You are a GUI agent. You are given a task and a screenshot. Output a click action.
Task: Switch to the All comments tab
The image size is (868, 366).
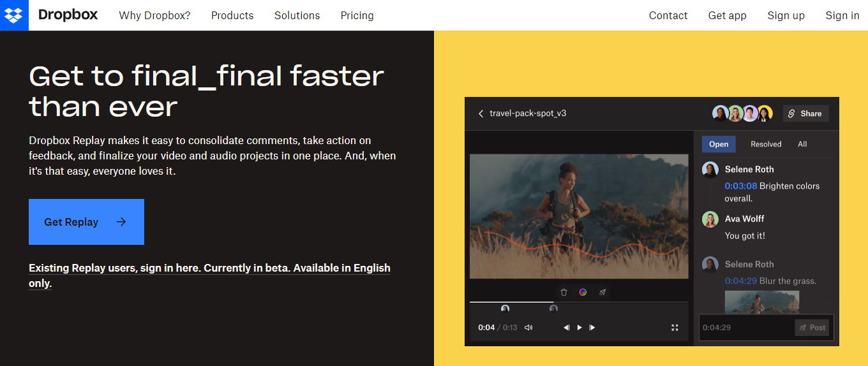(x=802, y=144)
